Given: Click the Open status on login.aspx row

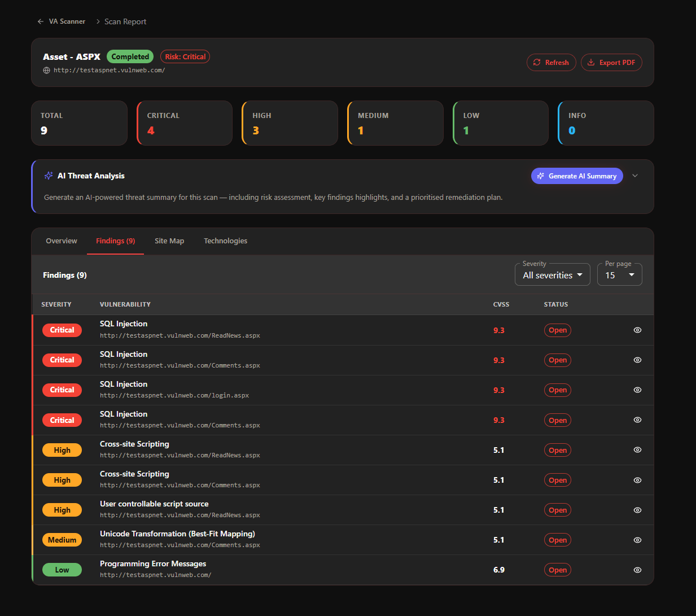Looking at the screenshot, I should [558, 390].
